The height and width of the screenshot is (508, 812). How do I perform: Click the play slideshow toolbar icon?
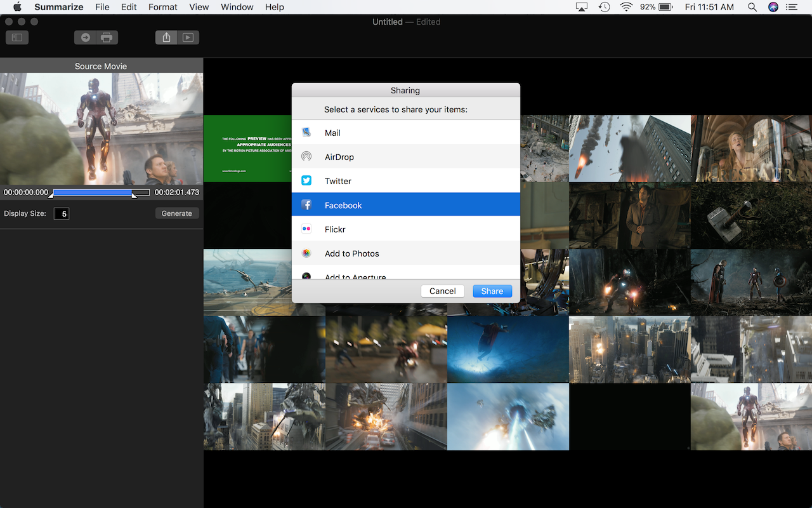click(188, 37)
